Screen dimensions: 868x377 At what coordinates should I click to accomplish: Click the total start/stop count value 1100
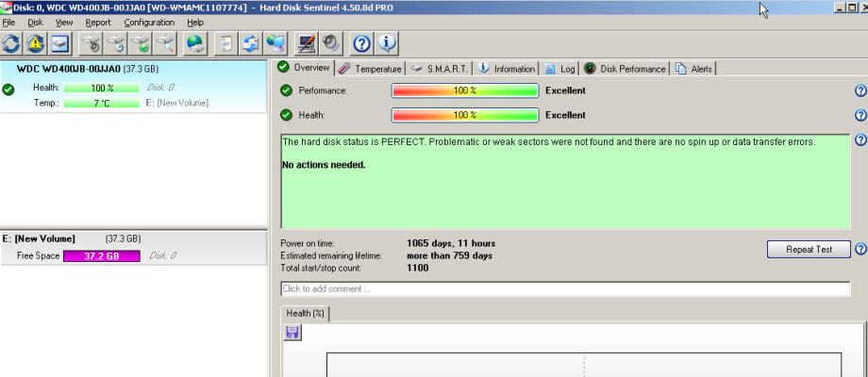418,268
